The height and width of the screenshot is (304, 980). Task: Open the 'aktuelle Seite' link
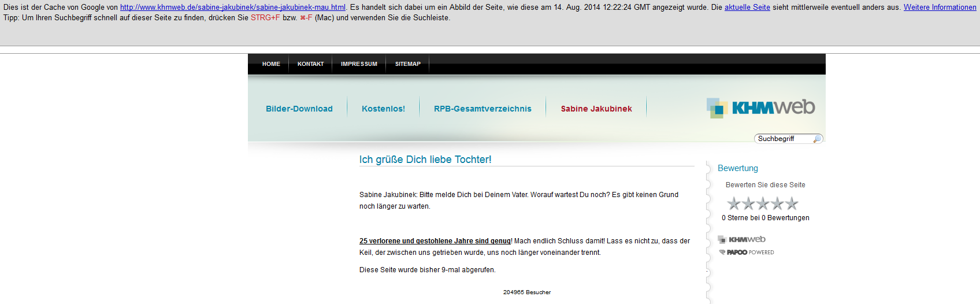click(747, 8)
